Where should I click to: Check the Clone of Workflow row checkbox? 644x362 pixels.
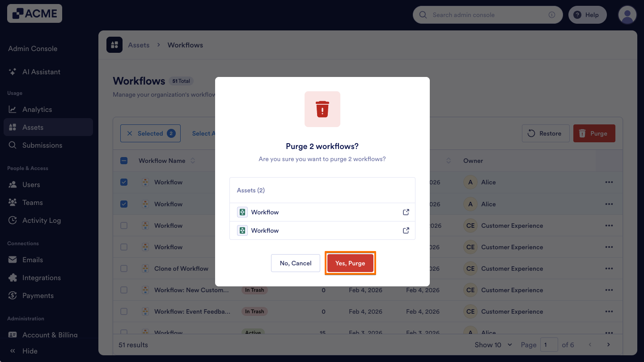tap(124, 268)
